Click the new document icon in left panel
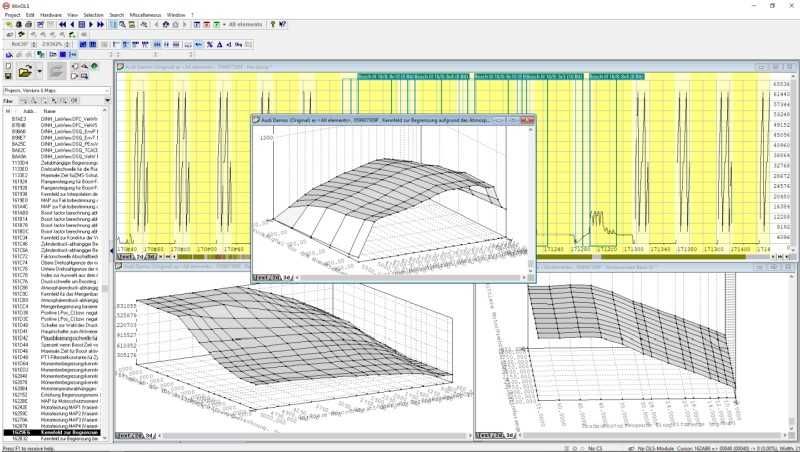Viewport: 800px width, 452px height. pyautogui.click(x=8, y=67)
